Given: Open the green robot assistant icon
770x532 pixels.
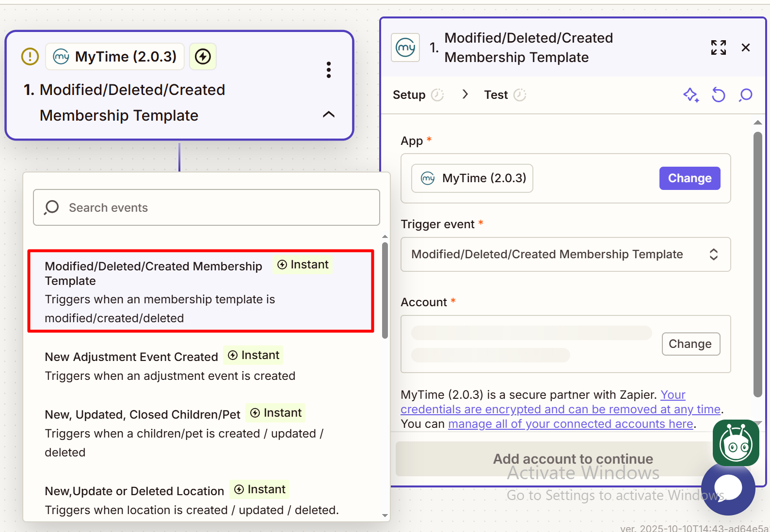Looking at the screenshot, I should point(736,443).
